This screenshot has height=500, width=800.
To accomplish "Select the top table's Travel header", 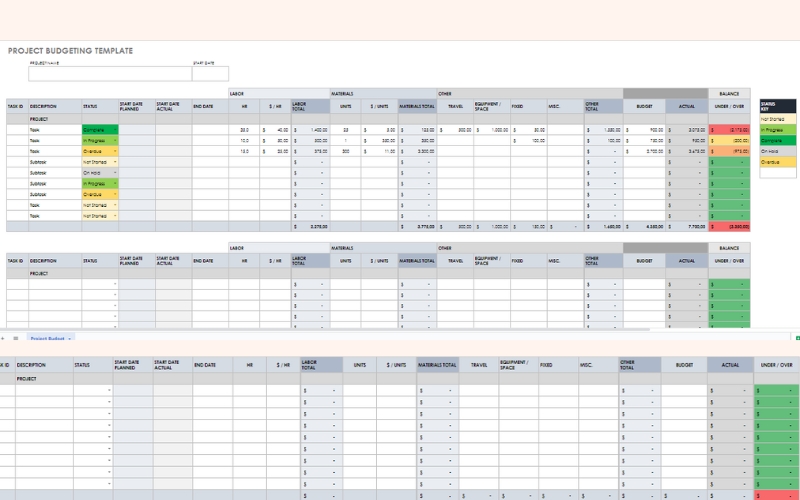I will [455, 106].
